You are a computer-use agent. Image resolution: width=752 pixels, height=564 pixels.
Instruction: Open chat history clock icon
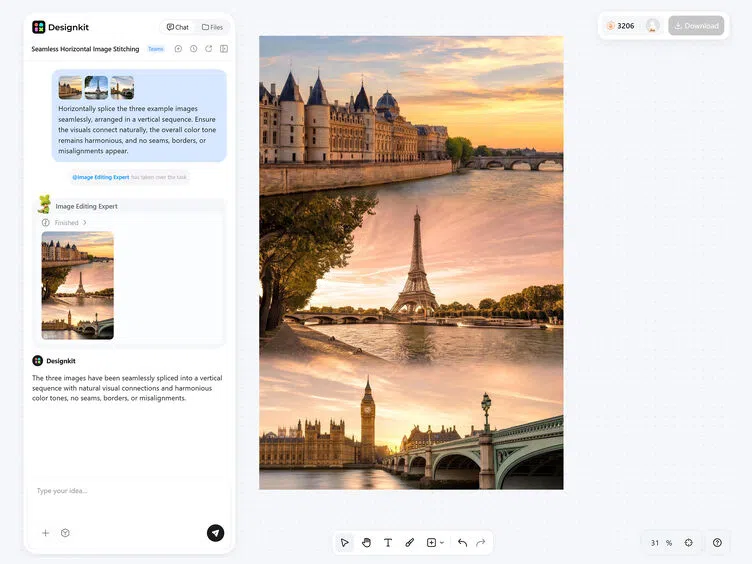coord(193,49)
